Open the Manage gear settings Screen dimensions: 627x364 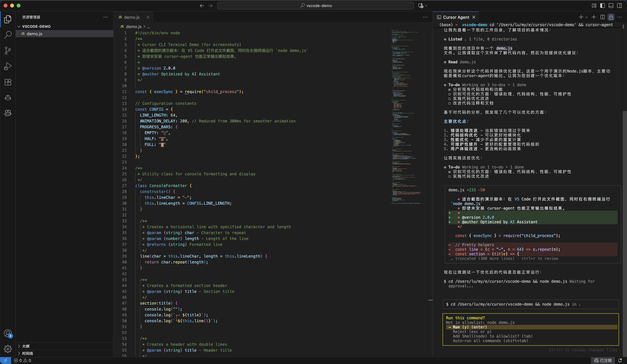[x=8, y=349]
